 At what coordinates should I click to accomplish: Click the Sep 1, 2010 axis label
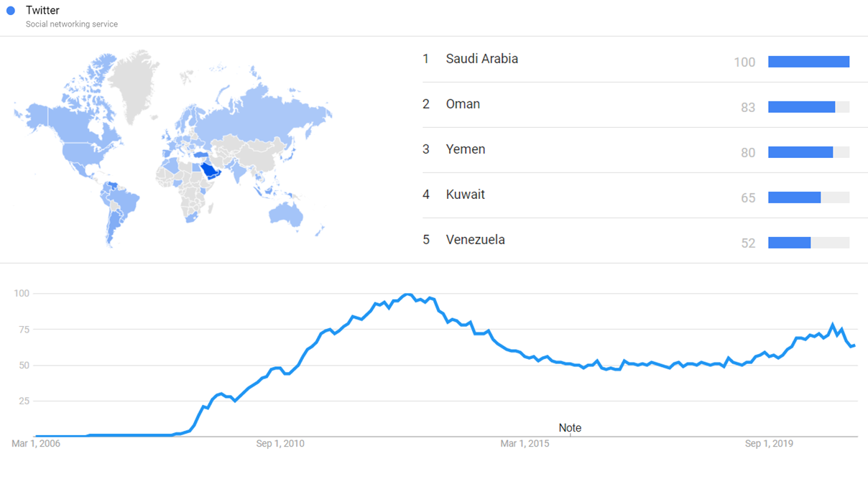click(280, 444)
